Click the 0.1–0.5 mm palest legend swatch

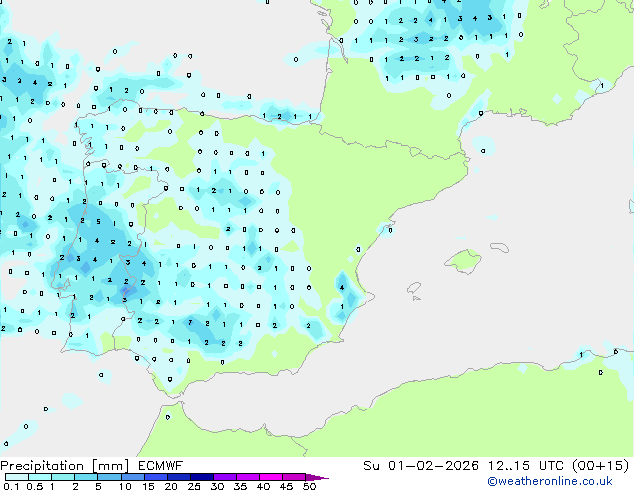(17, 477)
